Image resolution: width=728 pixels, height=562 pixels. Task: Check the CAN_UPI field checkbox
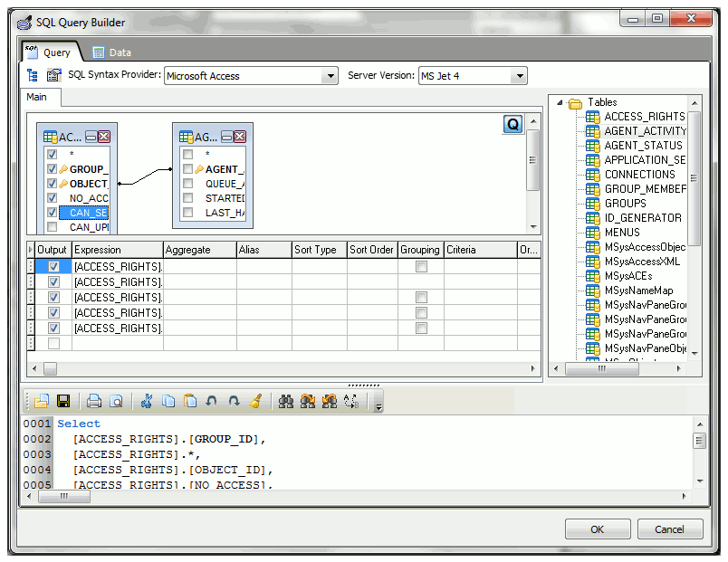click(52, 227)
